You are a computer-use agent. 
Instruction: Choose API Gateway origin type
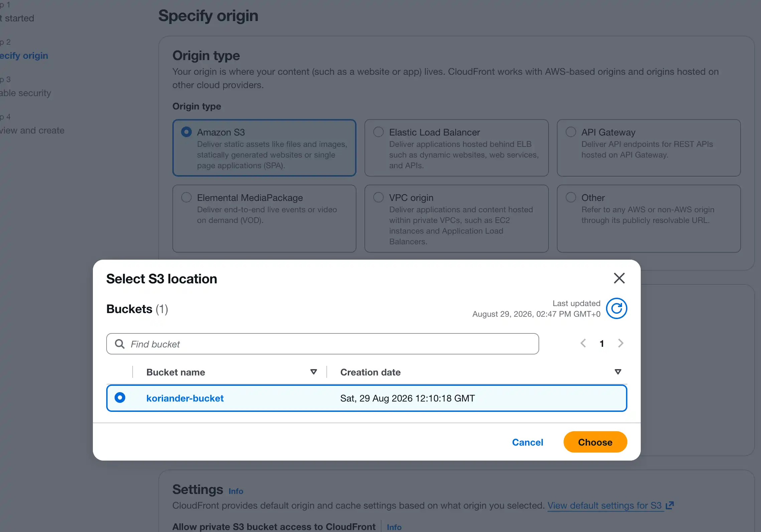[x=571, y=132]
